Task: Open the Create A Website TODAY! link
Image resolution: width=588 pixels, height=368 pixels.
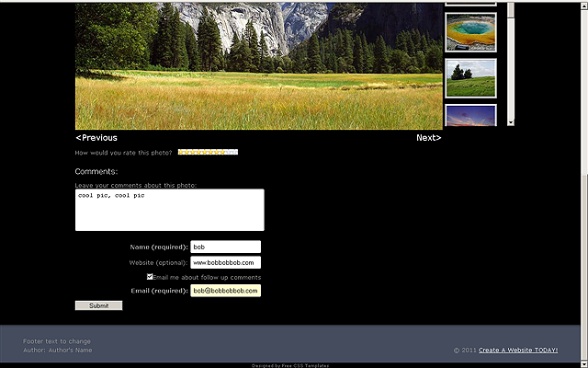Action: [x=518, y=350]
